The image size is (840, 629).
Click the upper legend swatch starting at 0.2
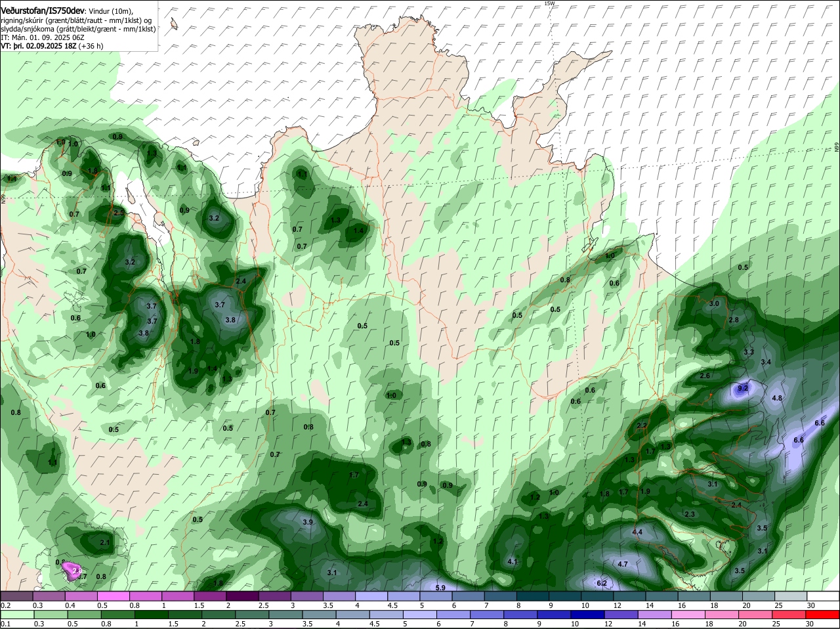click(x=16, y=596)
